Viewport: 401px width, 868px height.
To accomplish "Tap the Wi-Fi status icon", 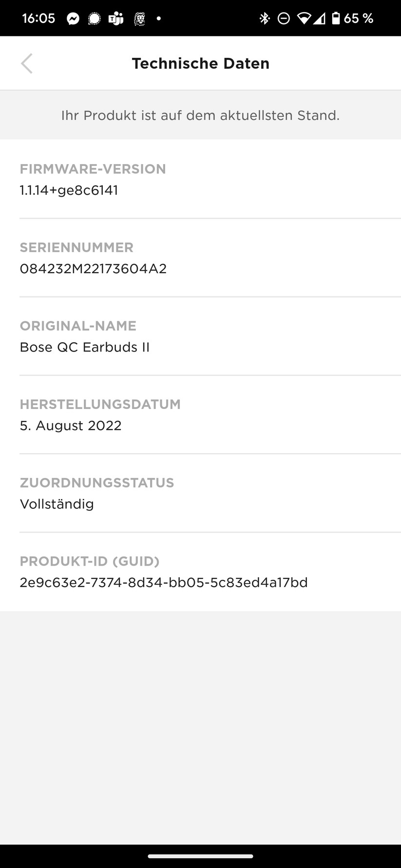I will pos(304,19).
